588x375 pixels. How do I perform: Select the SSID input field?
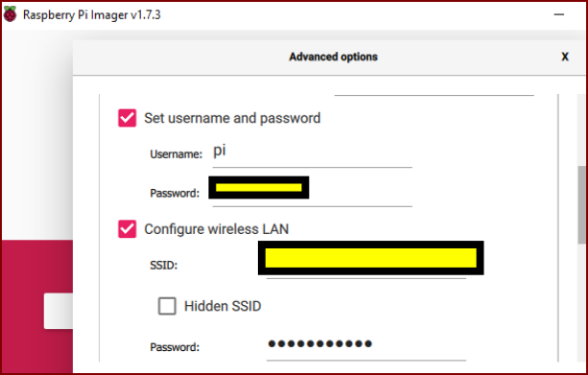[x=366, y=263]
